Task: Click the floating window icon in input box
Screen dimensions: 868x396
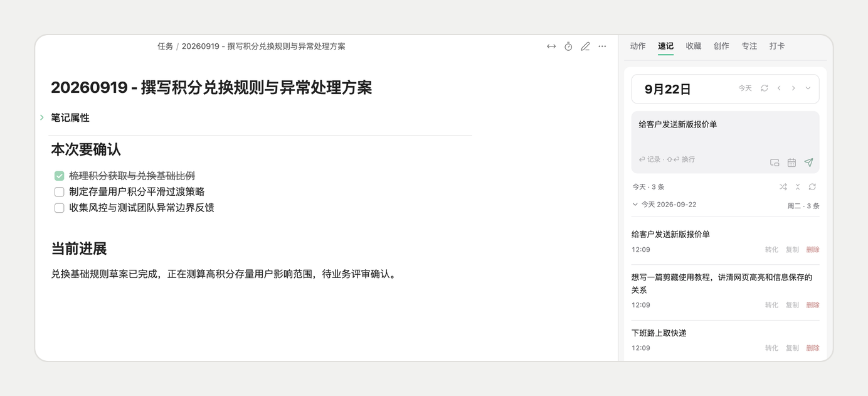Action: (x=775, y=163)
